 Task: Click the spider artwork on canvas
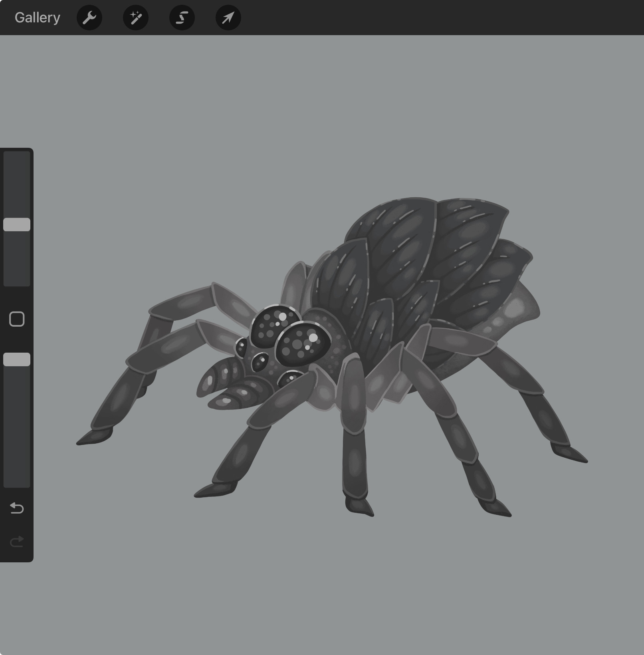click(x=331, y=357)
